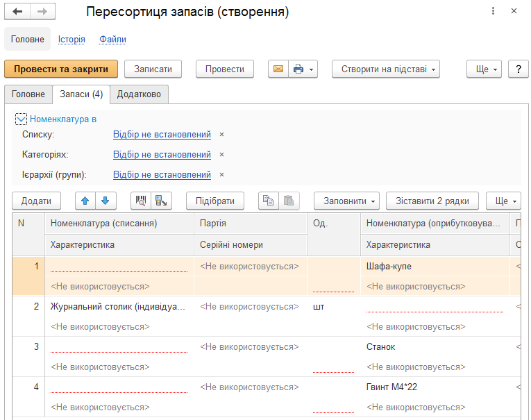Open the top Ще menu

point(484,69)
